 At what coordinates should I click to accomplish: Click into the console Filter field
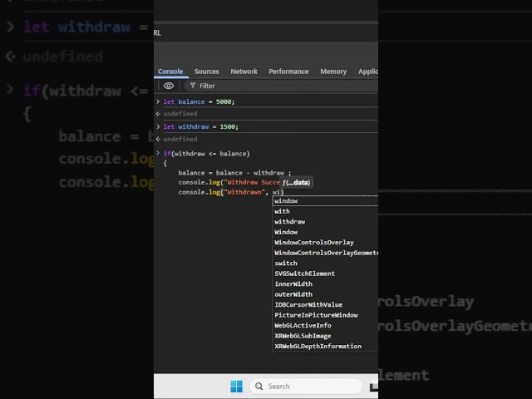click(x=282, y=86)
